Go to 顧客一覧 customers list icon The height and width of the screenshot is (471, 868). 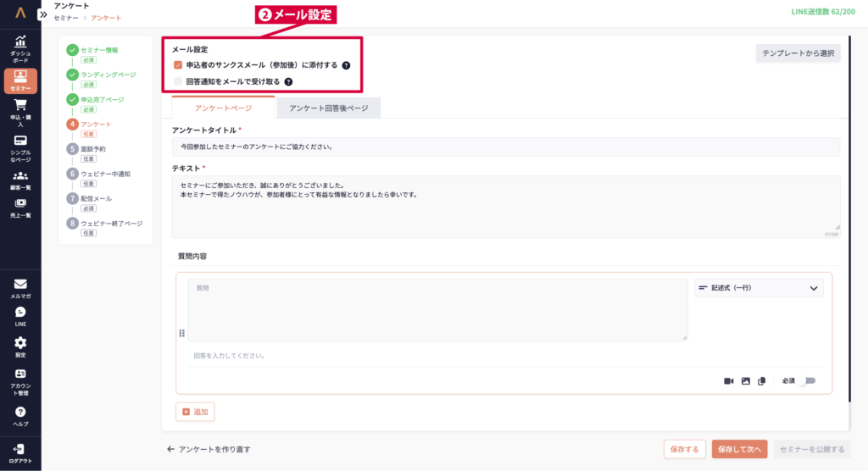[x=20, y=180]
